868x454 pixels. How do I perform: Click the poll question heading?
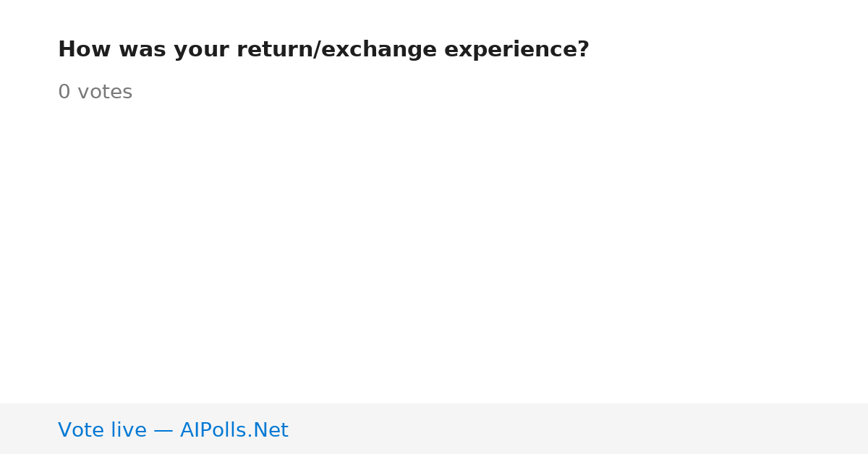323,50
